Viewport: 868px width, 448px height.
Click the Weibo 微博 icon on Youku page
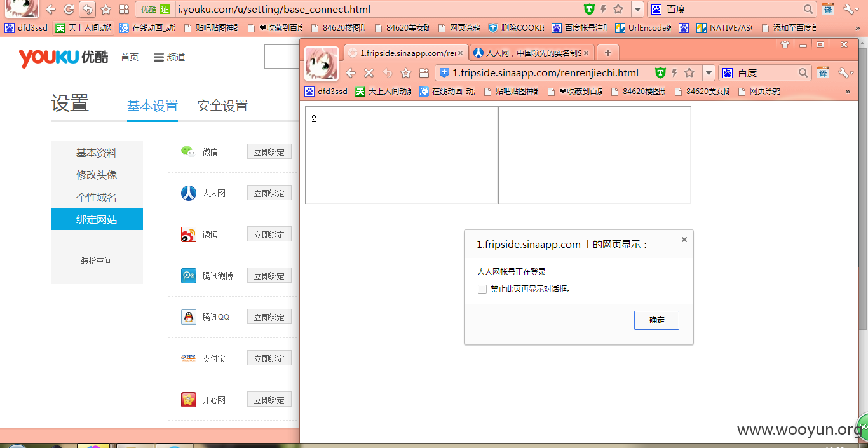click(189, 234)
